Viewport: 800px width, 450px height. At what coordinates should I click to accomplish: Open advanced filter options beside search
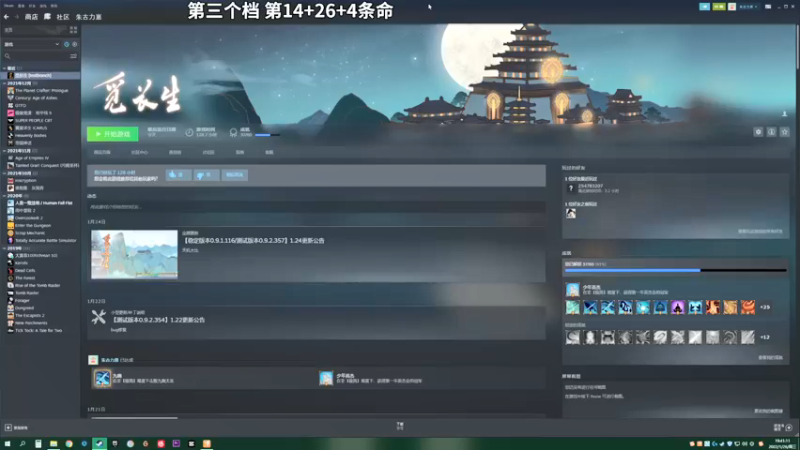coord(73,56)
